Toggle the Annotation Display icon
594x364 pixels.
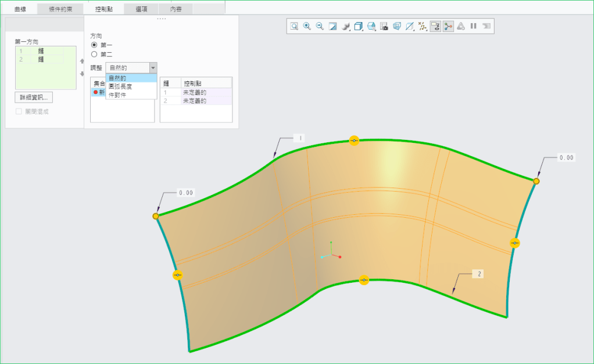435,26
